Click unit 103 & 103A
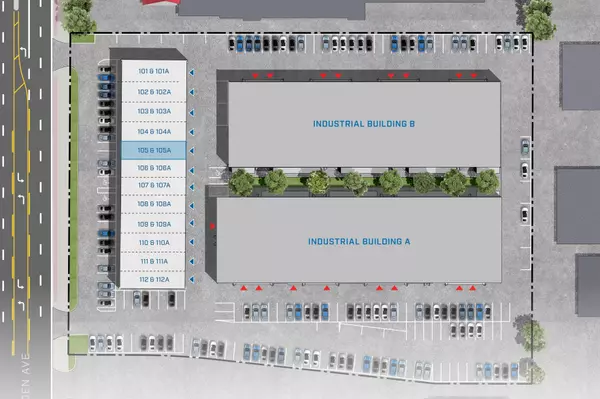 [154, 111]
